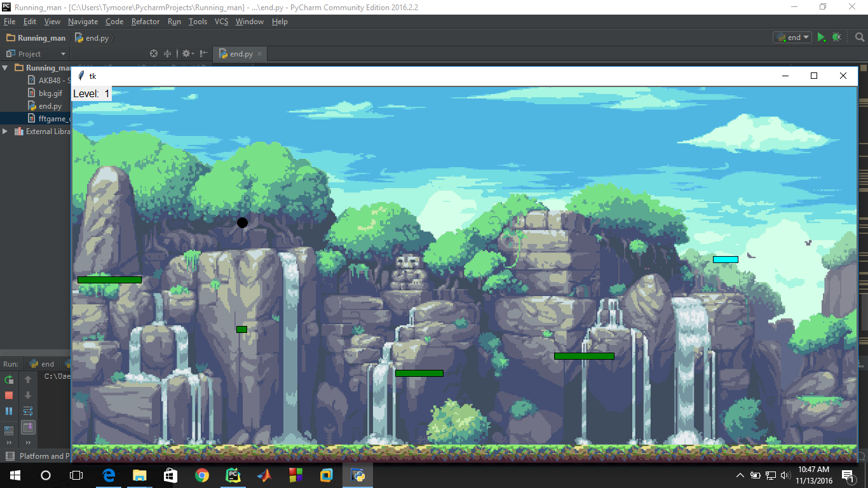This screenshot has height=488, width=868.
Task: Rerun 'end' using the green rerun icon
Action: tap(9, 380)
